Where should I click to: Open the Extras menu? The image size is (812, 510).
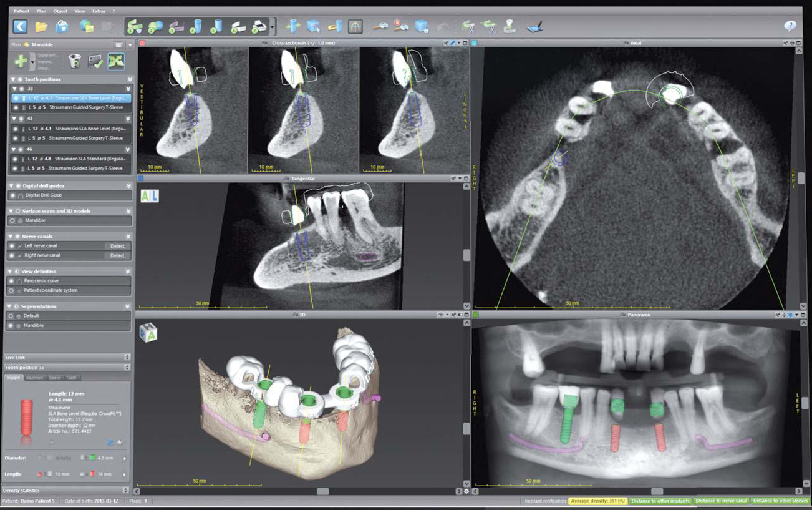pos(99,11)
